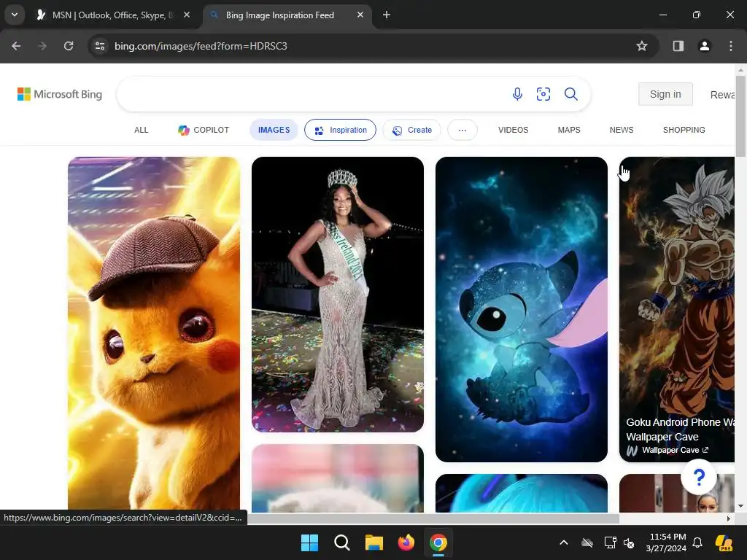Open notifications bell in taskbar

[697, 542]
